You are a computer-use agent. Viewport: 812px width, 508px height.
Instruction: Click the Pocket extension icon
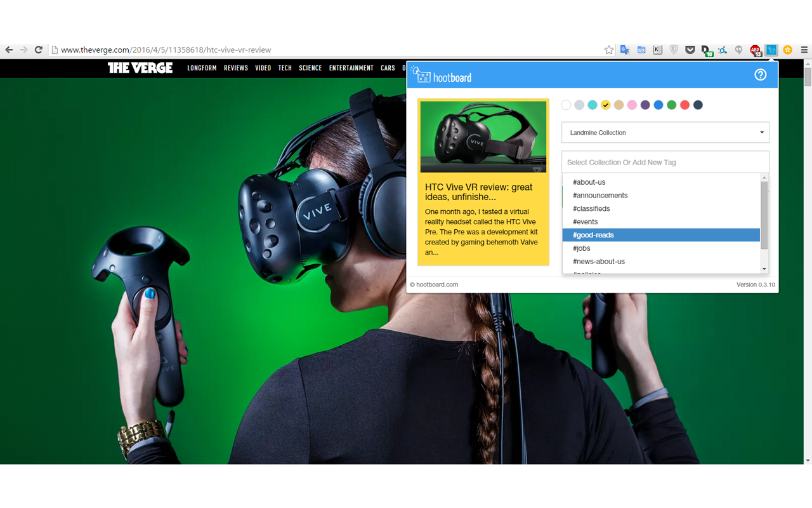690,50
